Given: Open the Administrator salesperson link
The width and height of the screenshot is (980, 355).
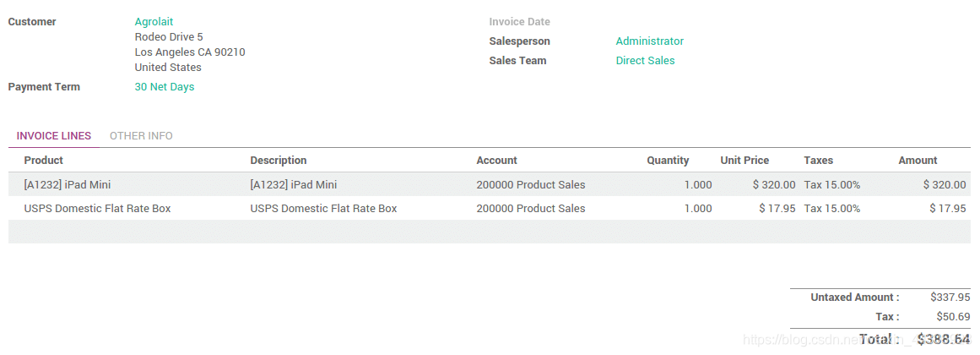Looking at the screenshot, I should point(649,41).
